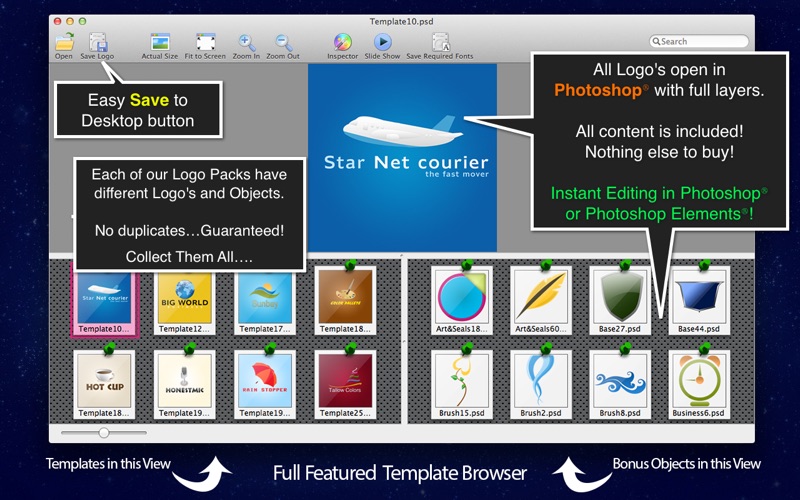
Task: Start the Slide Show play icon
Action: [382, 42]
